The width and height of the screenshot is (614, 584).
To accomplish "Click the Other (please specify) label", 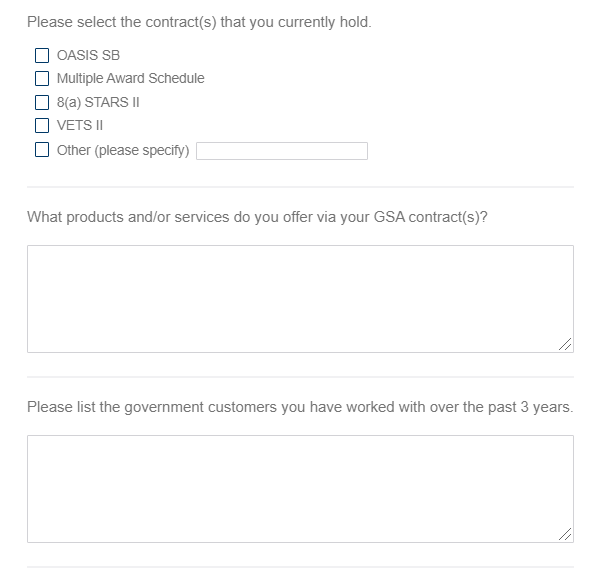I will (123, 151).
